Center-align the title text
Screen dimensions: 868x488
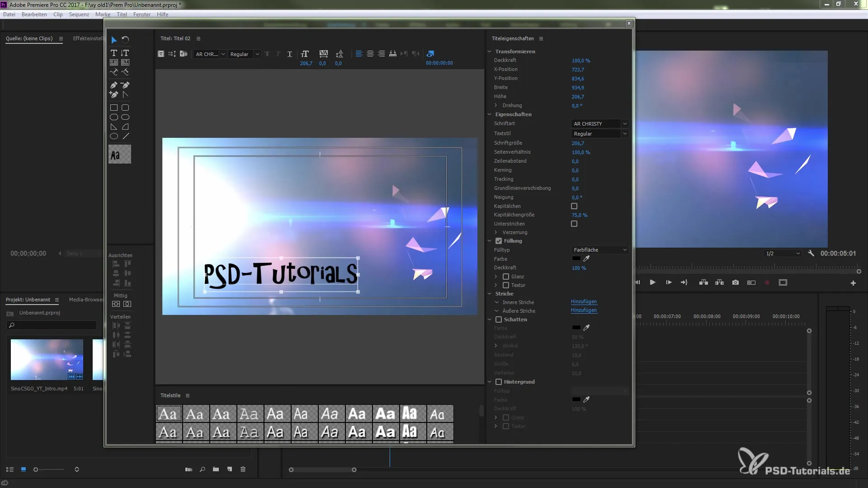coord(370,54)
